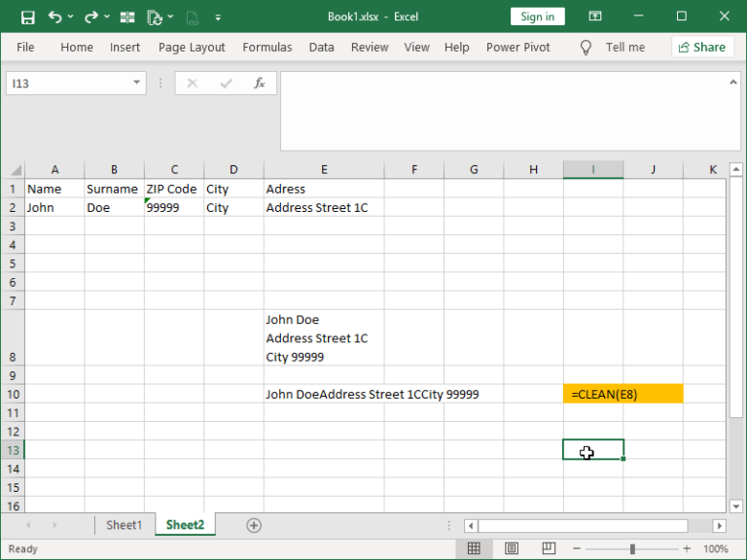Screen dimensions: 747x560
Task: Click the Insert Function fx icon
Action: click(260, 84)
